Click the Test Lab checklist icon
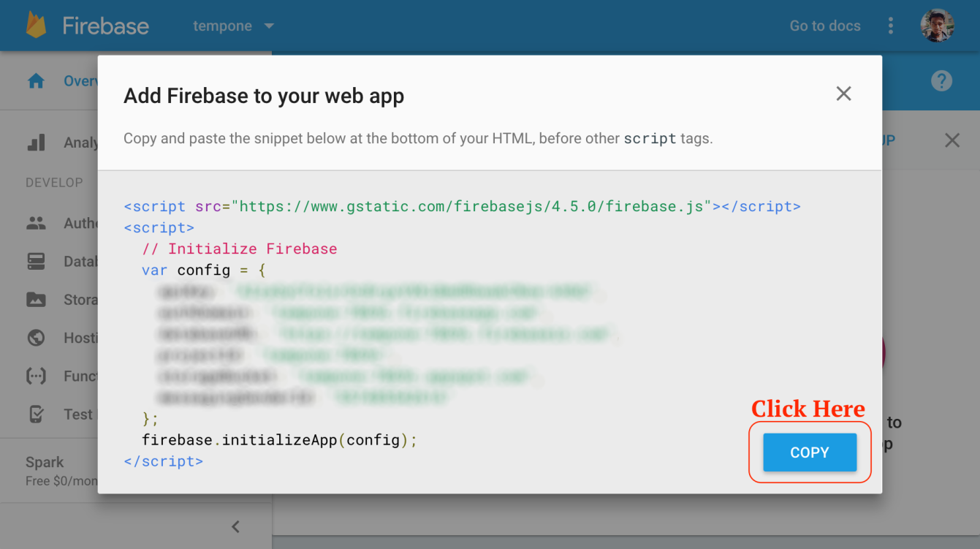 point(36,414)
